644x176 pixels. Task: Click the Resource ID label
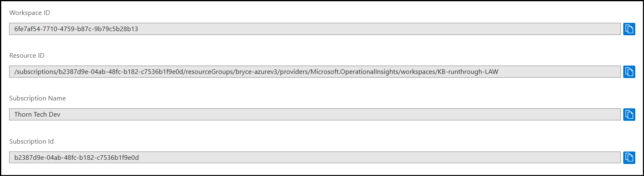click(x=27, y=56)
